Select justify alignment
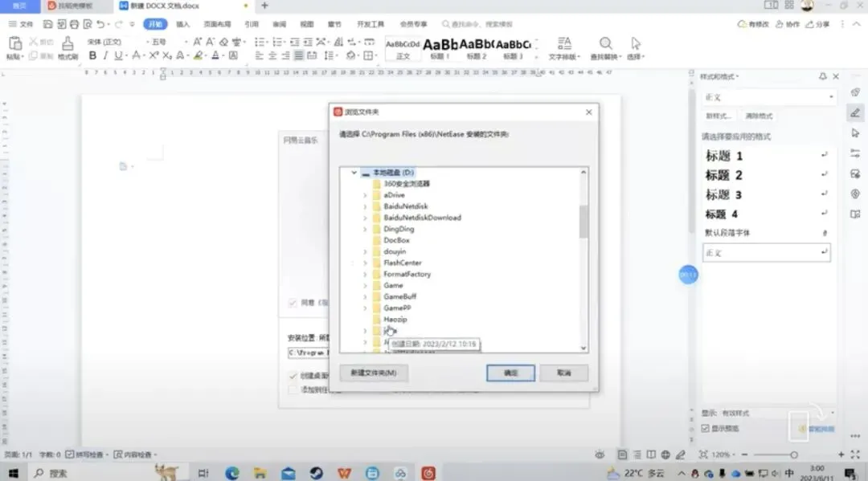Viewport: 868px width, 481px height. click(299, 55)
